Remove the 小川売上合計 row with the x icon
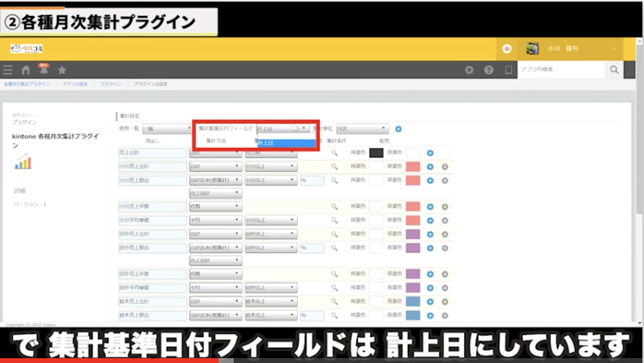 point(445,166)
